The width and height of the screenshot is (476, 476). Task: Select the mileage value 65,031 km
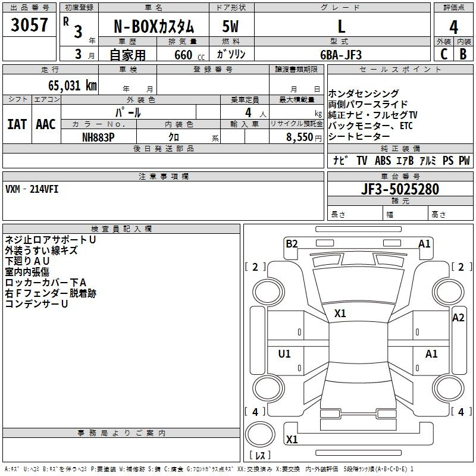pyautogui.click(x=67, y=86)
